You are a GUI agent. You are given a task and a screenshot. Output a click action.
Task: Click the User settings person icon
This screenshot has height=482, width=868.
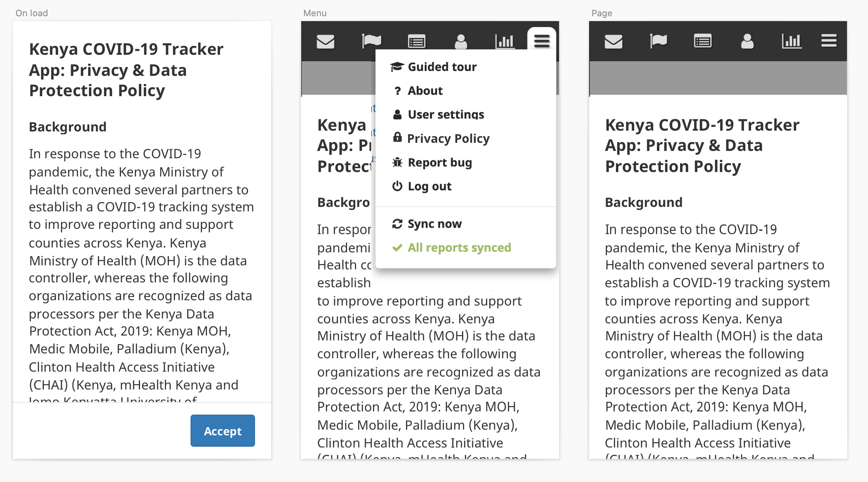click(x=397, y=115)
